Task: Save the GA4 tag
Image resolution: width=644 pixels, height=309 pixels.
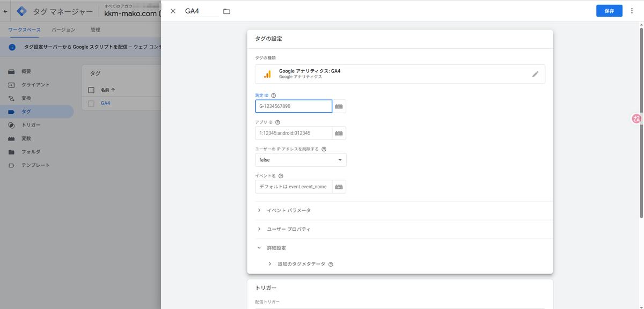Action: [x=609, y=11]
